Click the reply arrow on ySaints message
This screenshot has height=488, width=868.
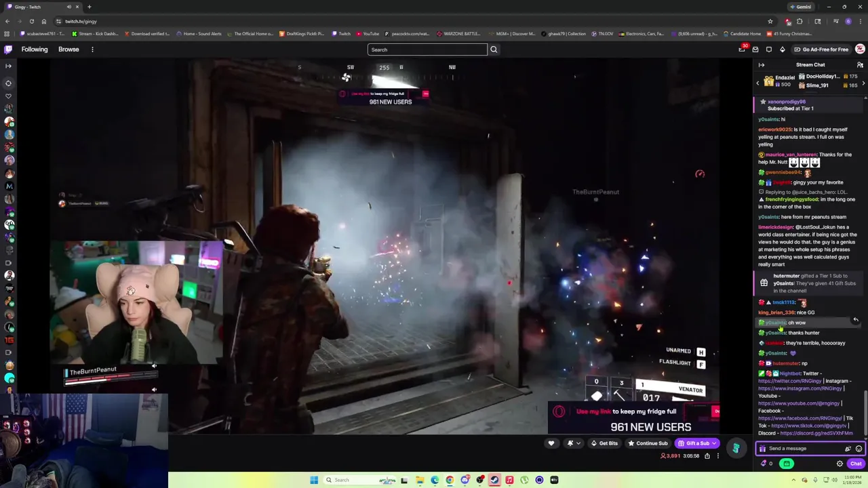click(856, 320)
